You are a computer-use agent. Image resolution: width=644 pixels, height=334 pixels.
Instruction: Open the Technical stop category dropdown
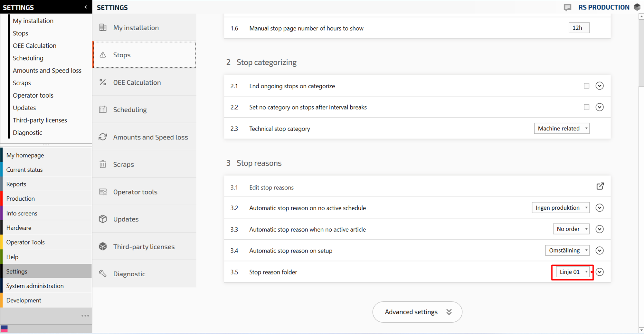(562, 129)
